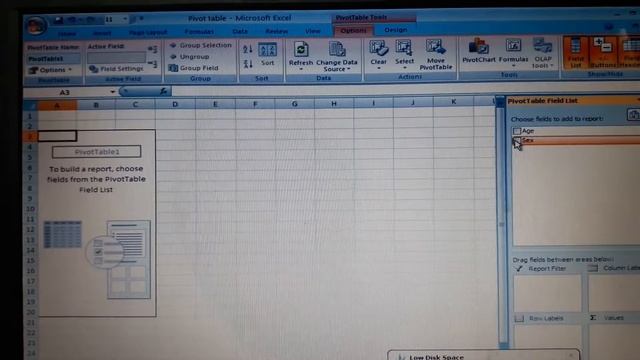Select column D header

click(175, 104)
